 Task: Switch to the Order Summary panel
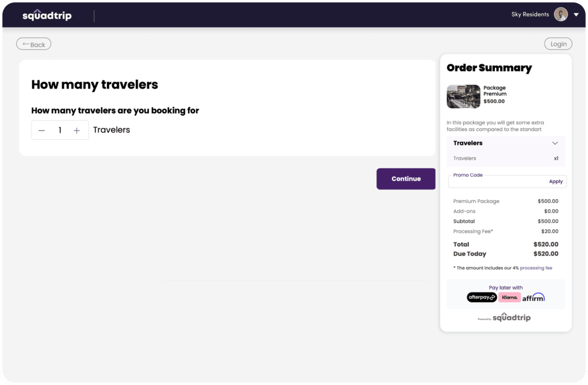pyautogui.click(x=489, y=67)
